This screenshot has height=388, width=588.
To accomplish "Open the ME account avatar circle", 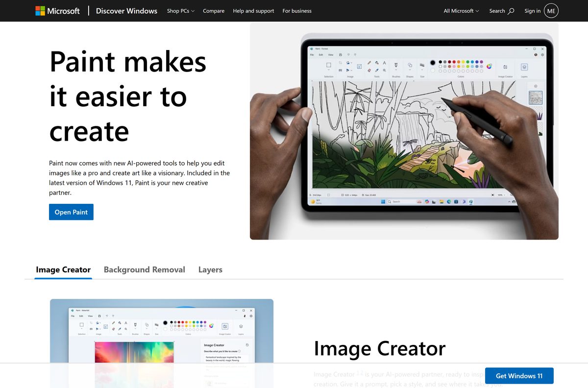I will (x=551, y=11).
